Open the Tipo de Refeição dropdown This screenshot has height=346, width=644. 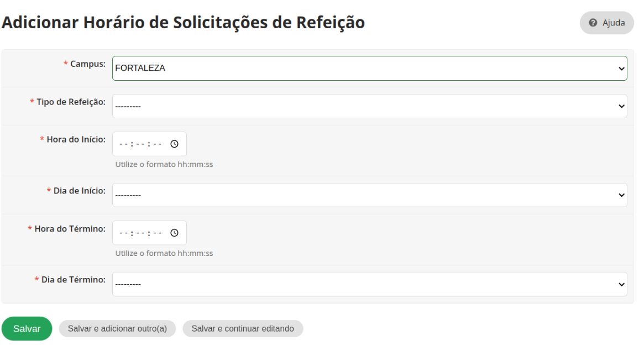click(x=370, y=106)
